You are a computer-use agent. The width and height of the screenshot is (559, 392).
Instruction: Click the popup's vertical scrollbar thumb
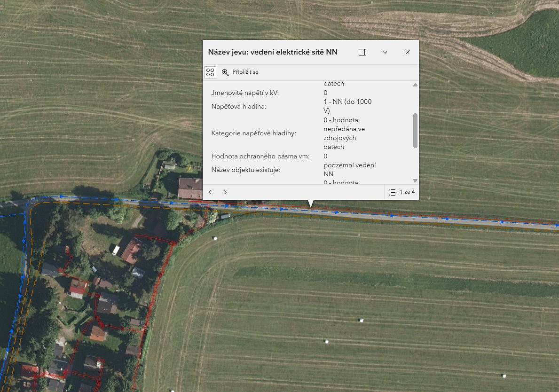click(x=415, y=130)
